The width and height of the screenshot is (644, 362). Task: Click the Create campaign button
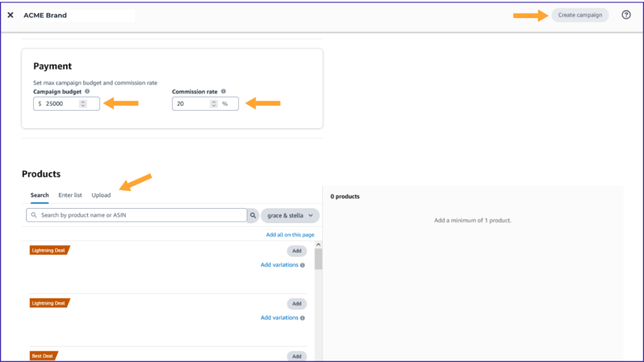(579, 14)
